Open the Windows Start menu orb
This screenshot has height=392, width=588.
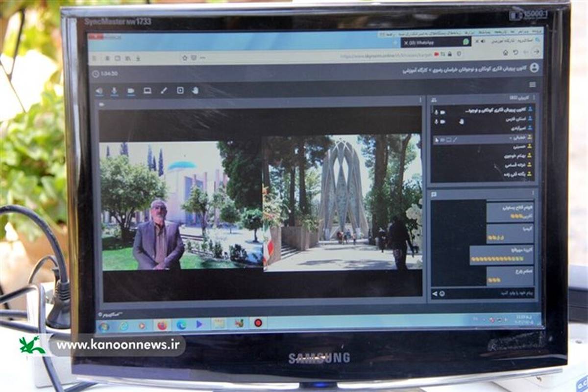click(104, 326)
